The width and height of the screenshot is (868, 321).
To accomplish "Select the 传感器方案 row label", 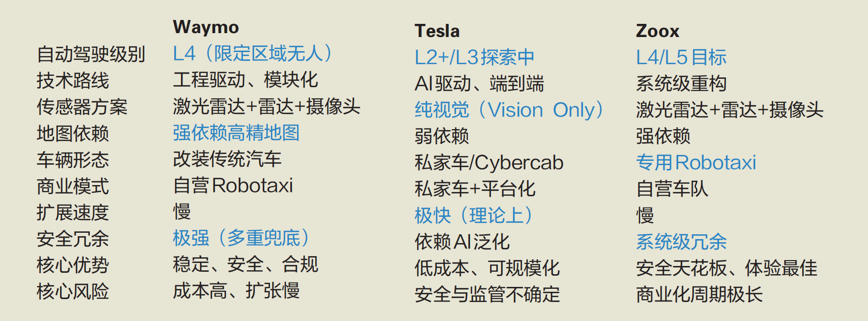I will 82,107.
